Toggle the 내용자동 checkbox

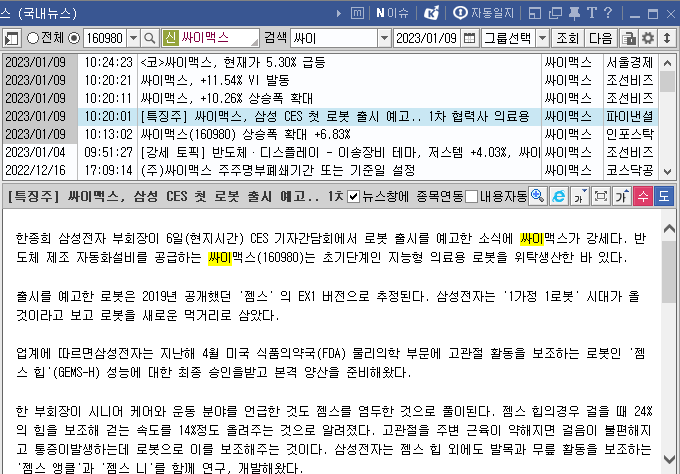pos(471,196)
